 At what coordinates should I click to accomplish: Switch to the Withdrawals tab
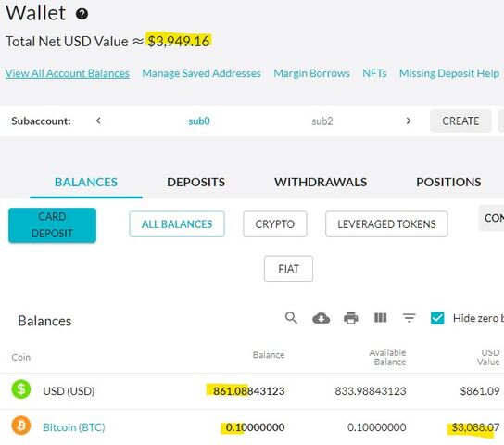321,183
